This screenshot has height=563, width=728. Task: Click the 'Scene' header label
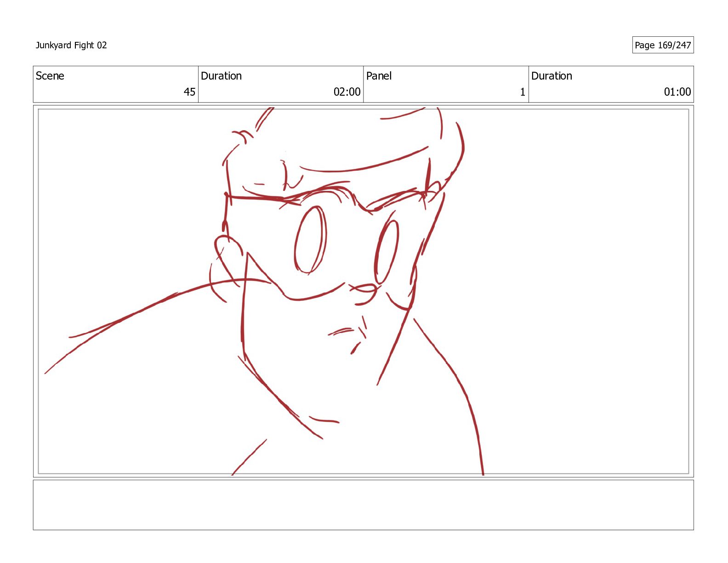pyautogui.click(x=50, y=76)
